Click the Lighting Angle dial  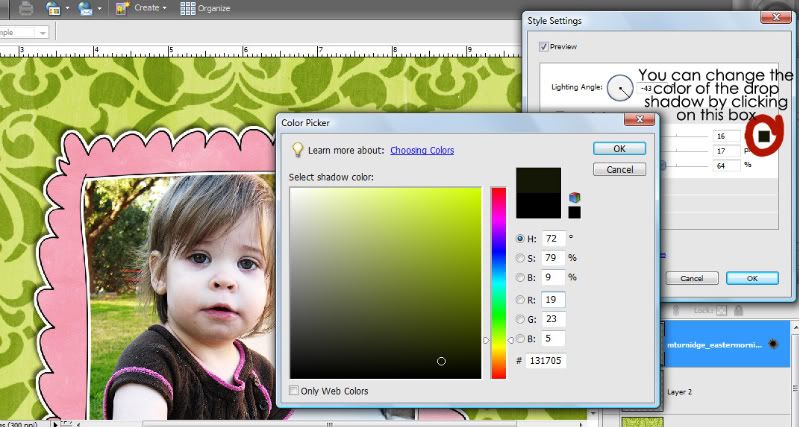620,88
